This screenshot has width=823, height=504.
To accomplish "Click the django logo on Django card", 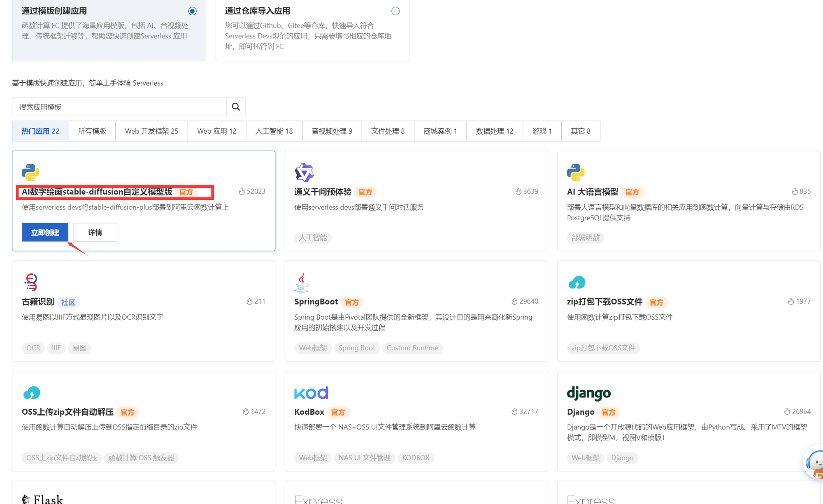I will (588, 393).
